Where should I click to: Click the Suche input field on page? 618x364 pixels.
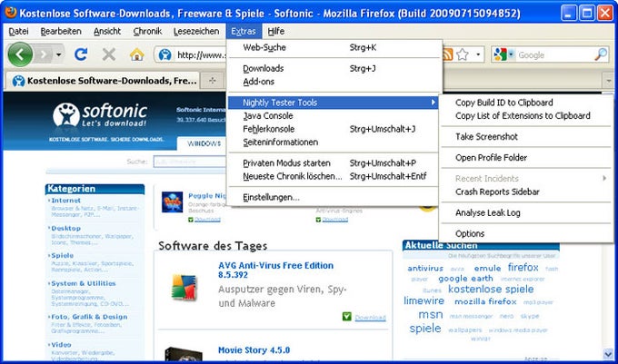(x=190, y=162)
